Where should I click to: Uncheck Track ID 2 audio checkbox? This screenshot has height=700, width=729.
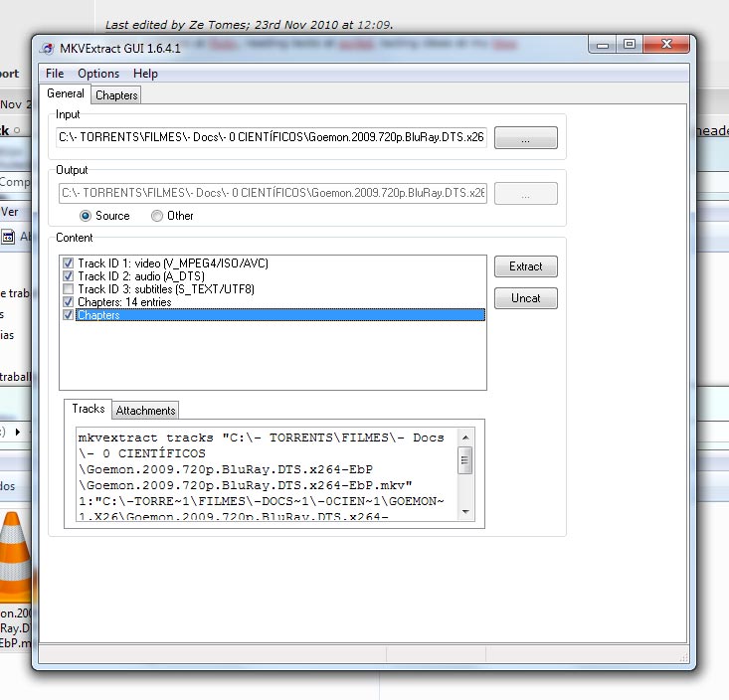(68, 276)
